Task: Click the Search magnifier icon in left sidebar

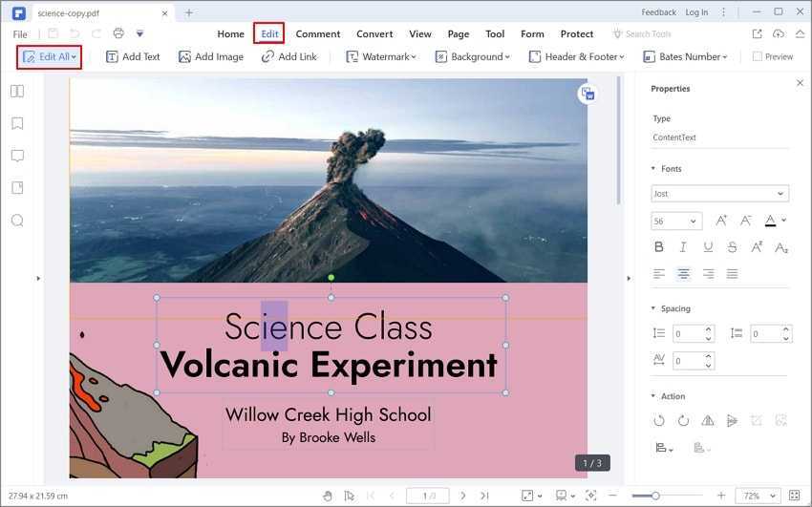Action: click(x=17, y=221)
